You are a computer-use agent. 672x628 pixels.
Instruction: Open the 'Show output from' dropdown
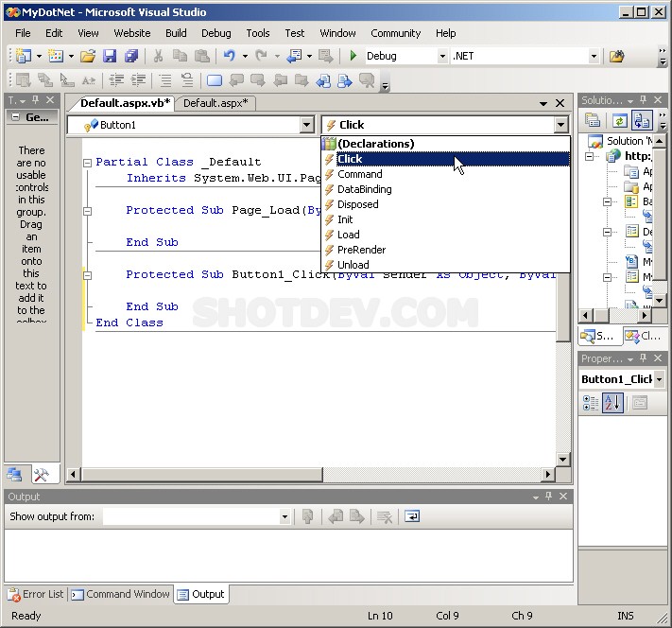pos(284,517)
